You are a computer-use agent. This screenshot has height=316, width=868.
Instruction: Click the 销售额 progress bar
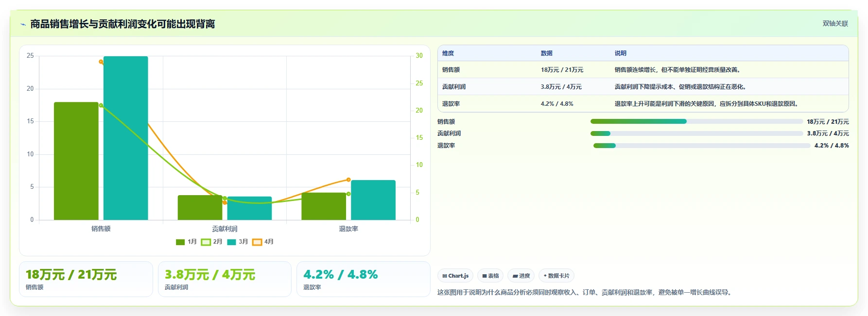(696, 121)
